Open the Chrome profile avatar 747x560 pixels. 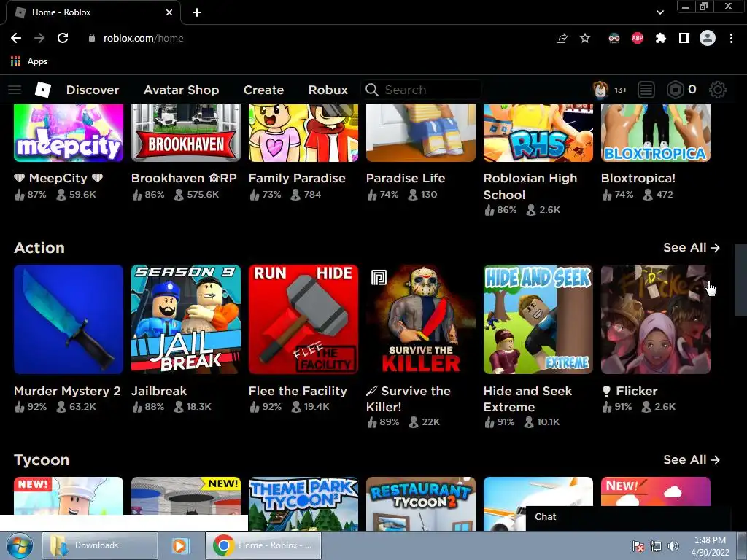pyautogui.click(x=708, y=38)
